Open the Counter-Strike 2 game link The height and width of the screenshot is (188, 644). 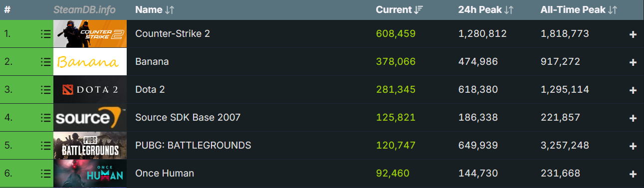(173, 34)
